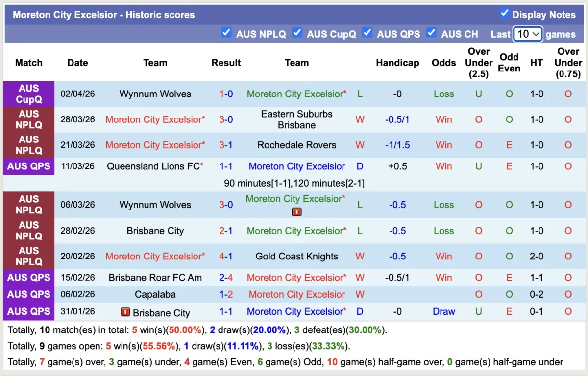The height and width of the screenshot is (376, 588).
Task: Click the Rochedale Rovers team link
Action: 296,145
